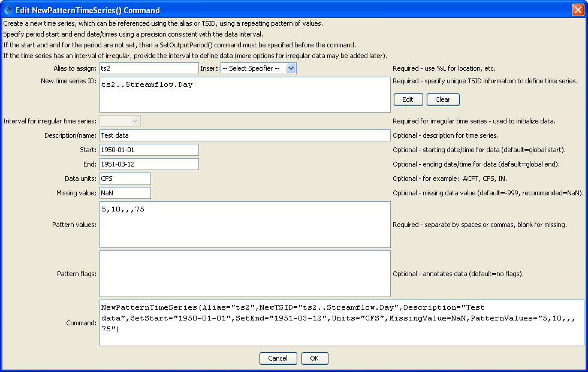Click the 'Insert:' label

coord(210,68)
